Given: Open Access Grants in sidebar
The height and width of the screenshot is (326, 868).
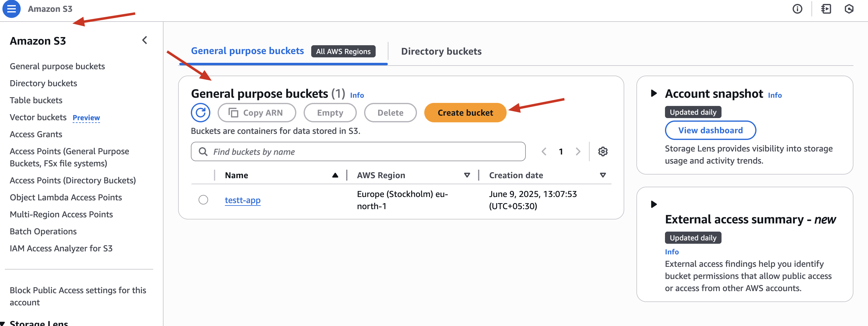Looking at the screenshot, I should click(x=36, y=134).
